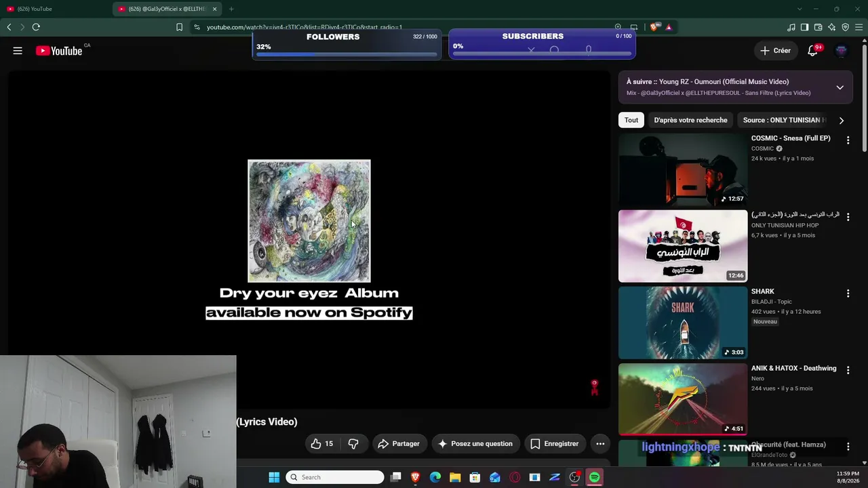Click the SHARK video title
The image size is (868, 488).
point(763,291)
